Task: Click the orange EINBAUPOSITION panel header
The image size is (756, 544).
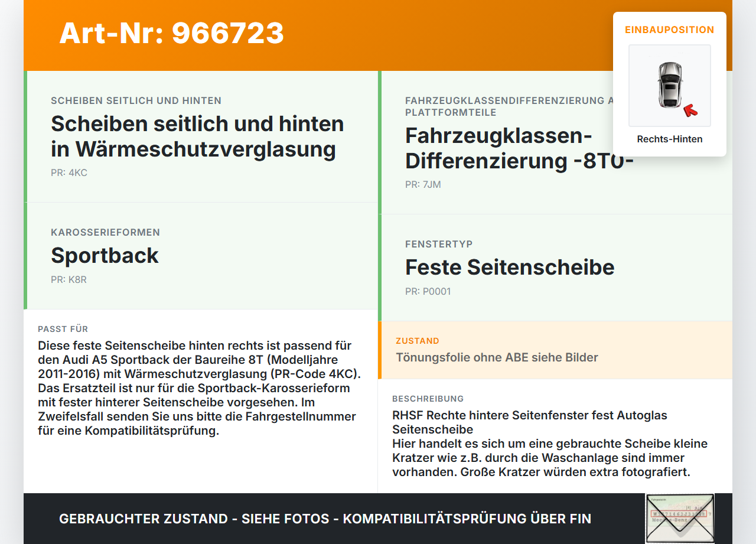Action: pos(669,30)
